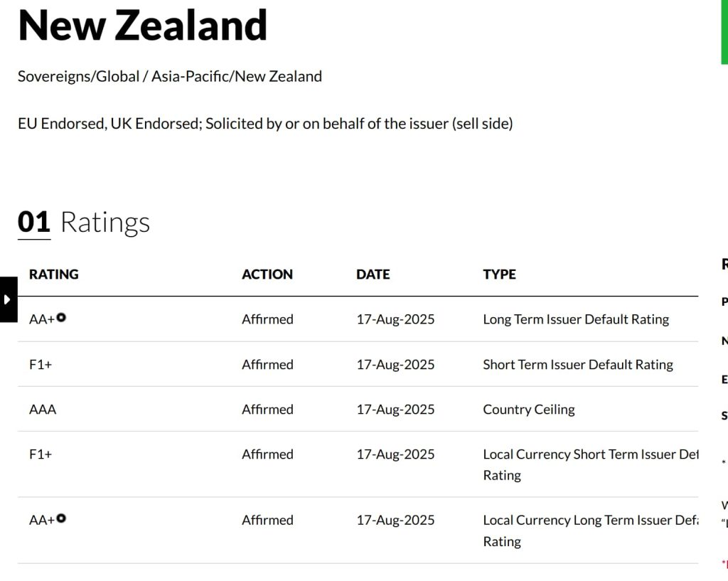The width and height of the screenshot is (728, 581).
Task: Click F1+ in the Short Term Issuer row
Action: (x=41, y=365)
